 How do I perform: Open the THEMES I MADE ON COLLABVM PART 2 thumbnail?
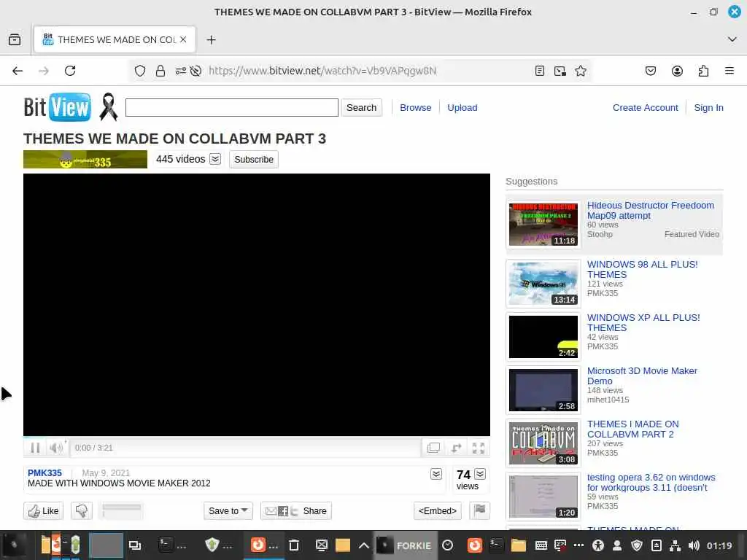(x=543, y=443)
